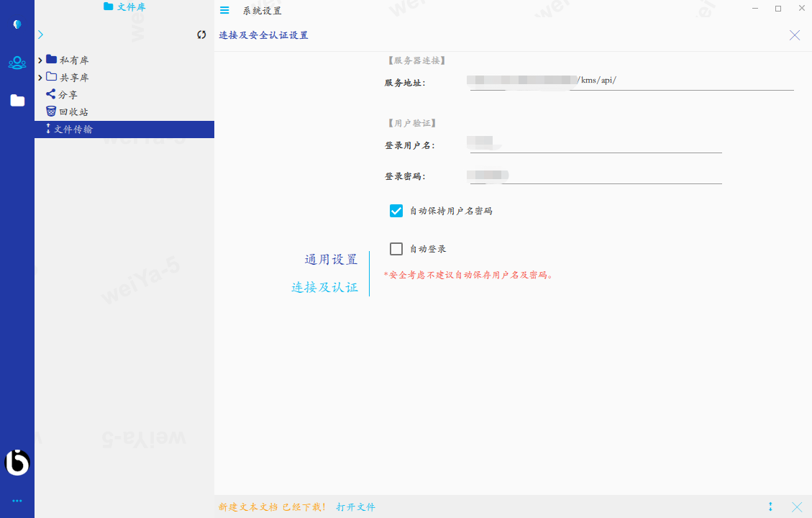Click the refresh icon in file panel

(x=201, y=35)
